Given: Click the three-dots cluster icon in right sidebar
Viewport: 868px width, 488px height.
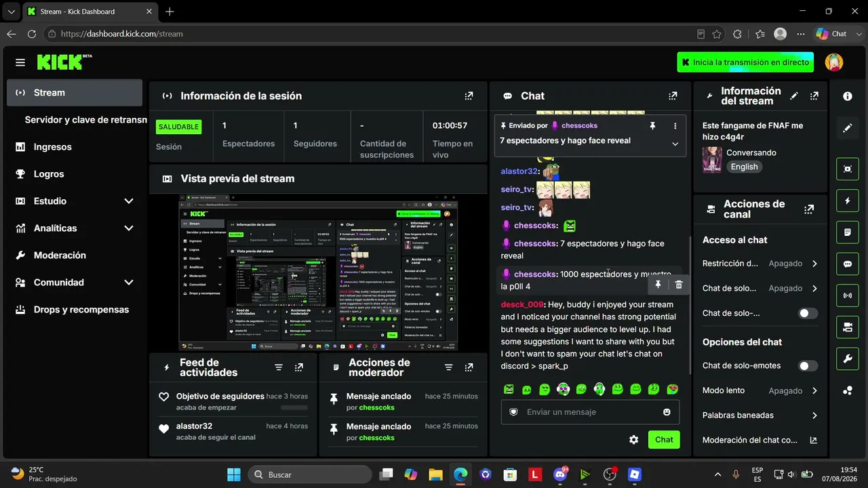Looking at the screenshot, I should point(848,390).
